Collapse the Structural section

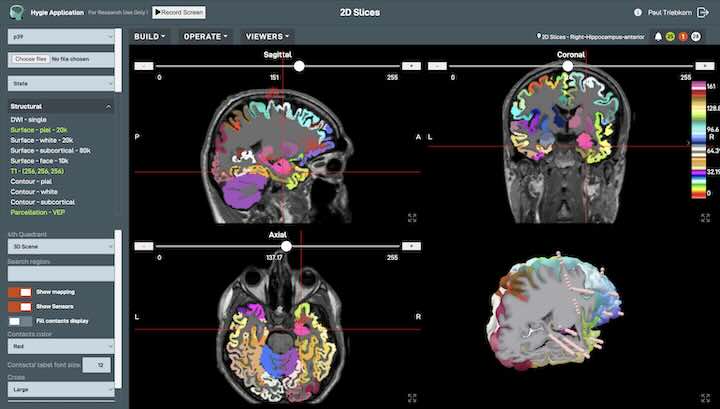(x=107, y=105)
